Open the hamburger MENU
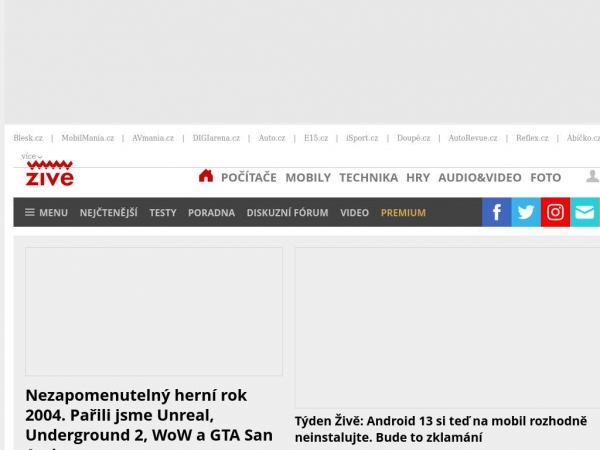 [46, 213]
